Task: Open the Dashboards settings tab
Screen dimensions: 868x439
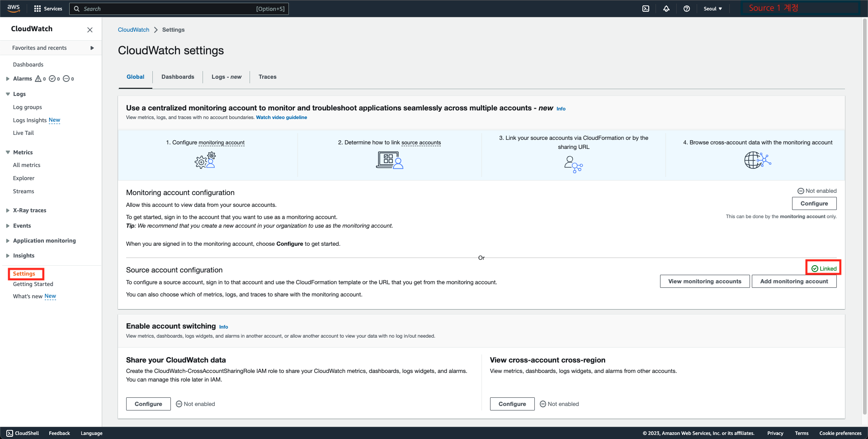Action: coord(178,76)
